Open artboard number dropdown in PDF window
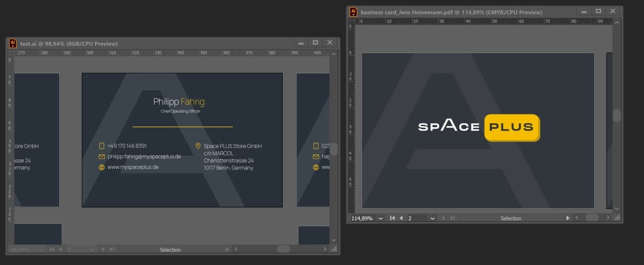Image resolution: width=644 pixels, height=265 pixels. point(432,218)
